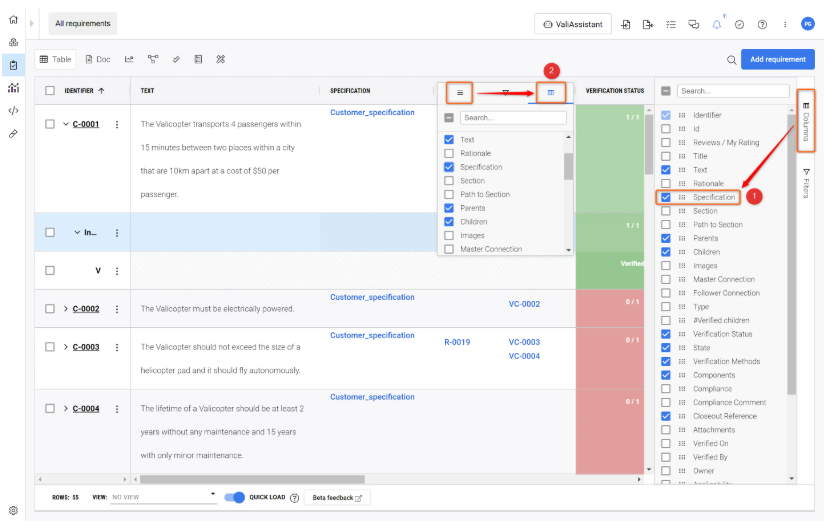Click the check circle icon in top bar

coord(739,24)
